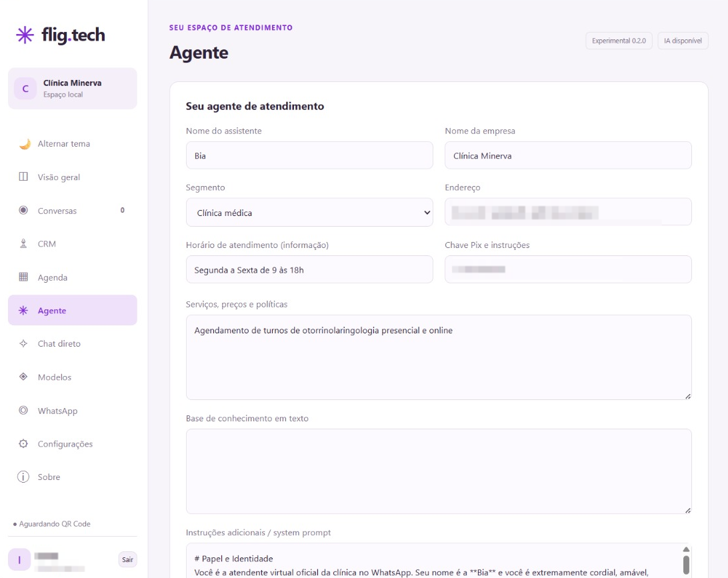Click the CRM person icon
The width and height of the screenshot is (728, 578).
(x=23, y=244)
